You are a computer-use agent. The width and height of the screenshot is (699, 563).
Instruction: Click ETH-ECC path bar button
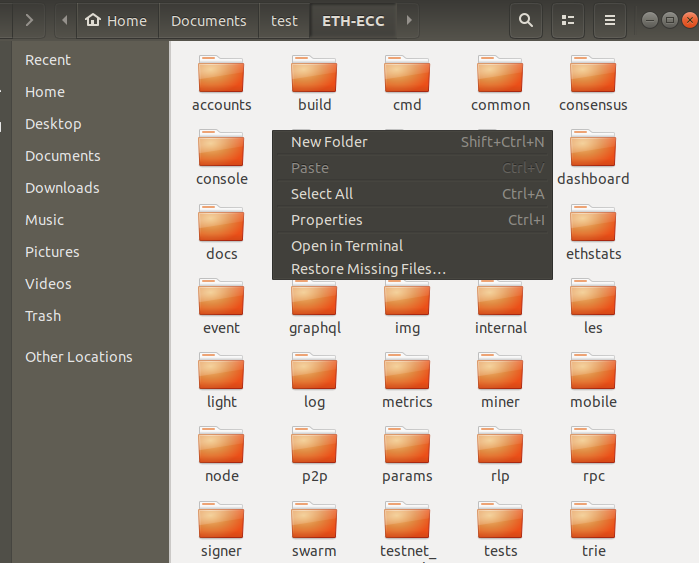353,21
